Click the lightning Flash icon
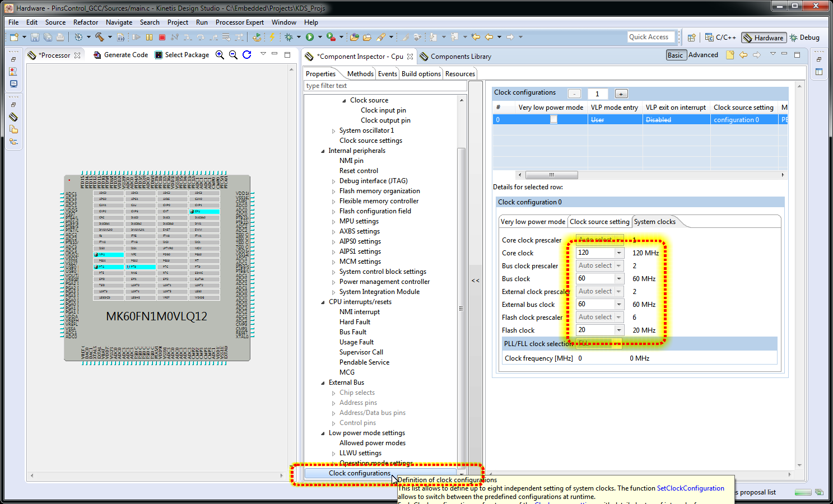 click(272, 37)
